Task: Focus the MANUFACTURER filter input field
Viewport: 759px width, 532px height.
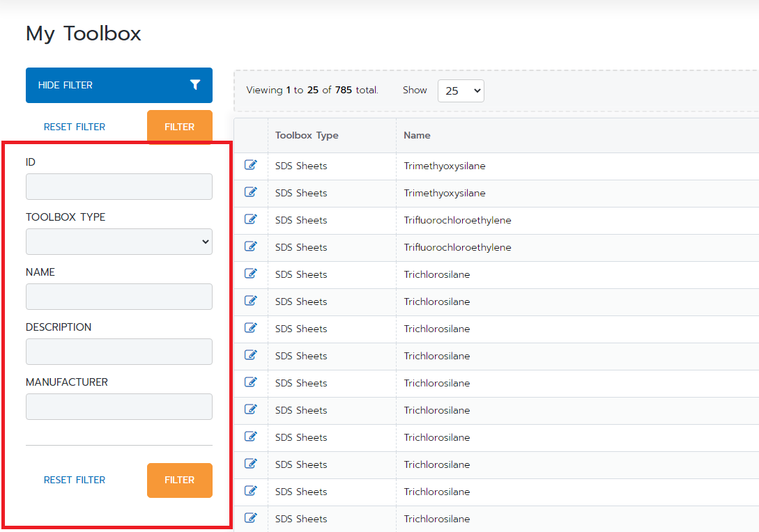Action: (x=119, y=407)
